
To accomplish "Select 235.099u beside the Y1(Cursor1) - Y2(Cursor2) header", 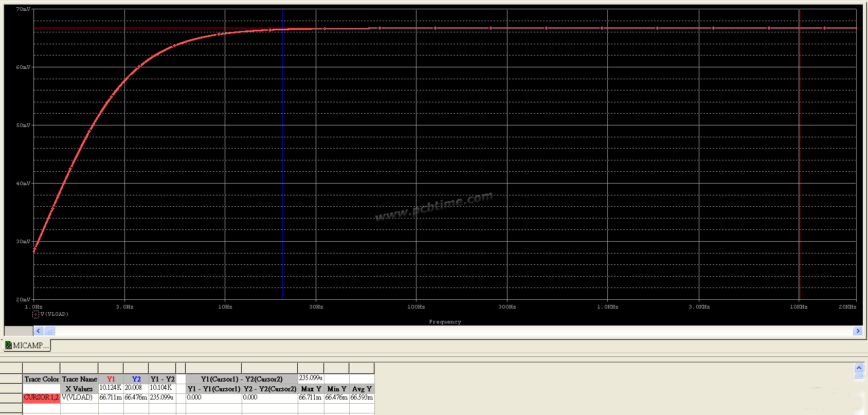I will [x=311, y=378].
